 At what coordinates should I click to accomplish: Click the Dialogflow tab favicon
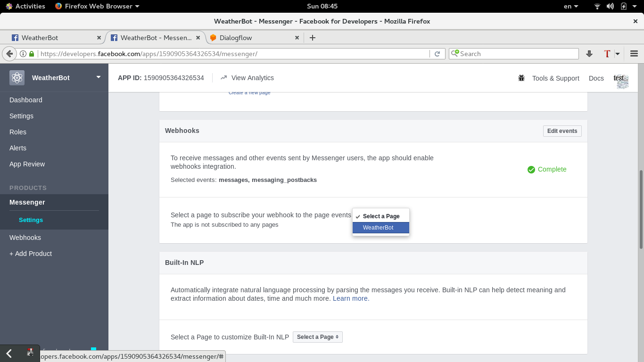point(213,38)
